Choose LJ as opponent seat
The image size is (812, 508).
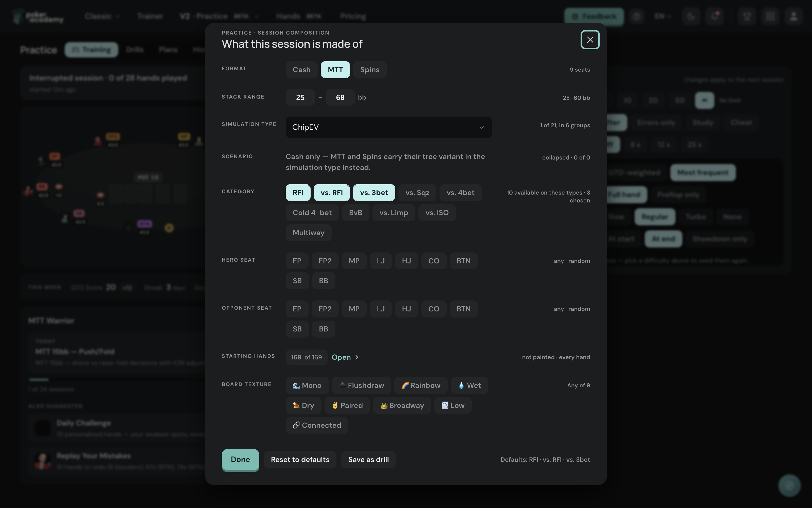381,309
